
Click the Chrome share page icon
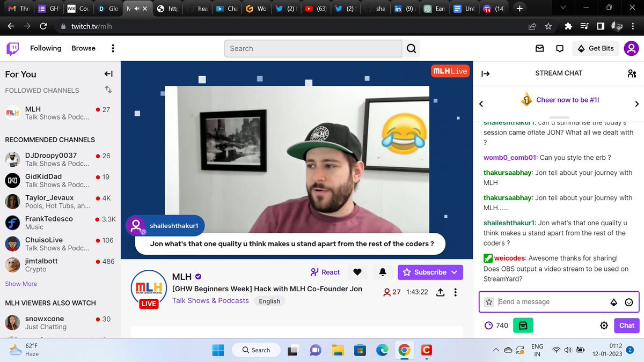point(532,26)
